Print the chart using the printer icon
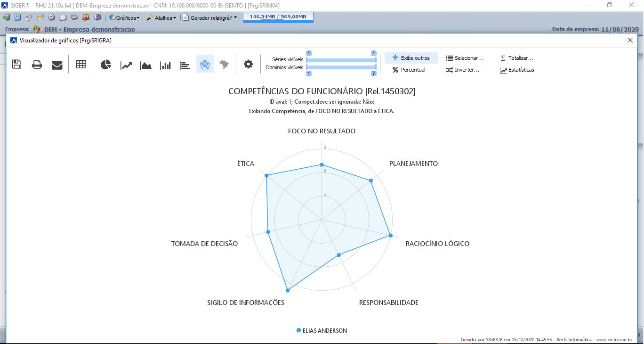 click(37, 65)
